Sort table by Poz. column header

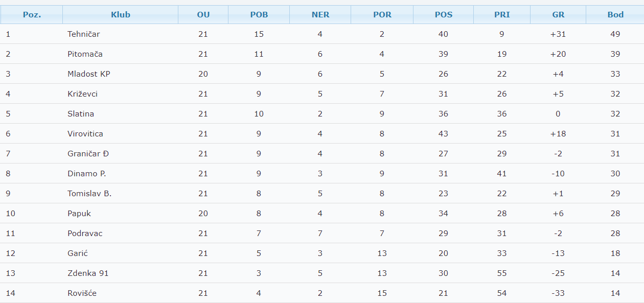tap(32, 15)
